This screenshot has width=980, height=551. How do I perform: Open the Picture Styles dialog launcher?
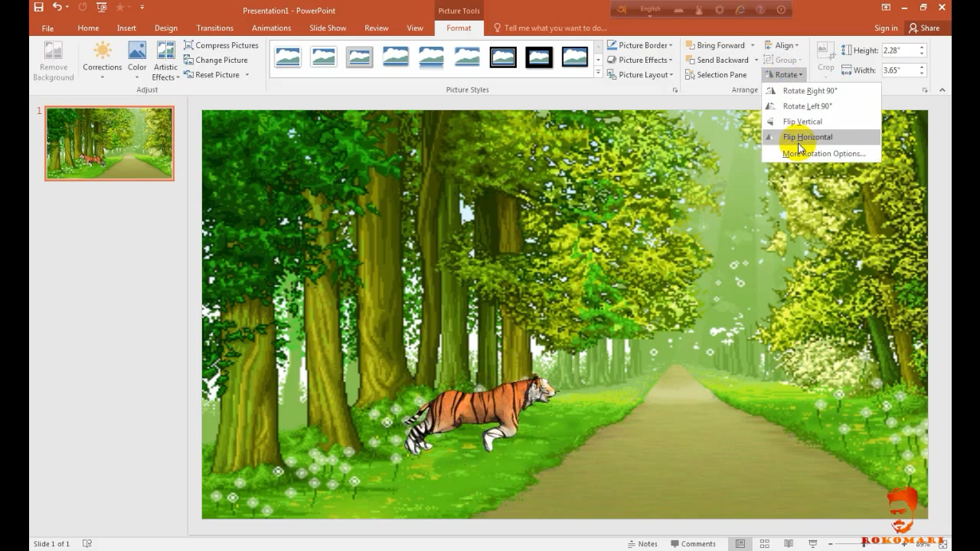[675, 90]
